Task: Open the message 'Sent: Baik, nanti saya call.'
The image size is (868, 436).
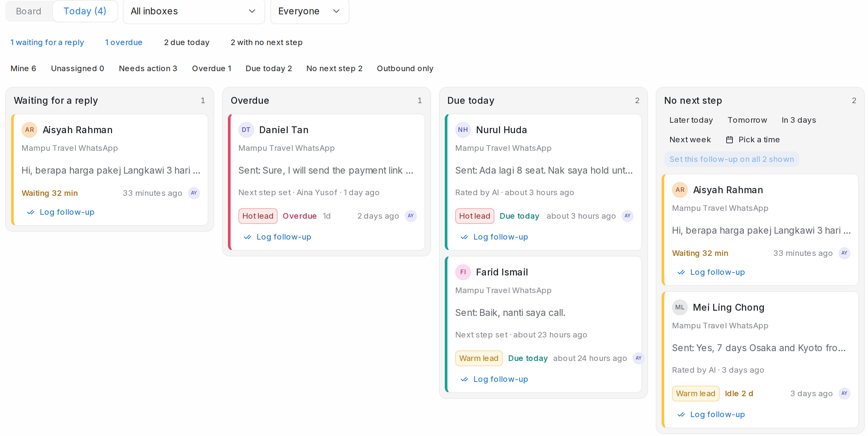Action: pos(510,313)
